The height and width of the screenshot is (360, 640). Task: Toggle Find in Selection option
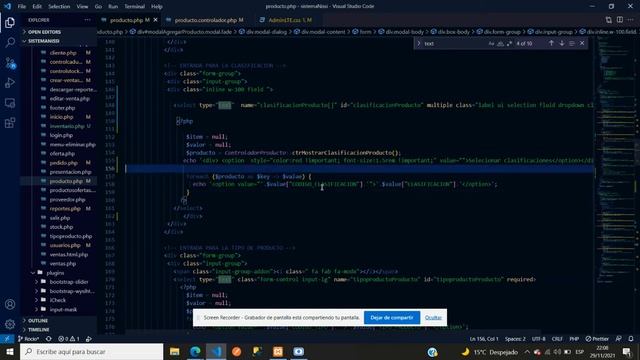pos(571,43)
